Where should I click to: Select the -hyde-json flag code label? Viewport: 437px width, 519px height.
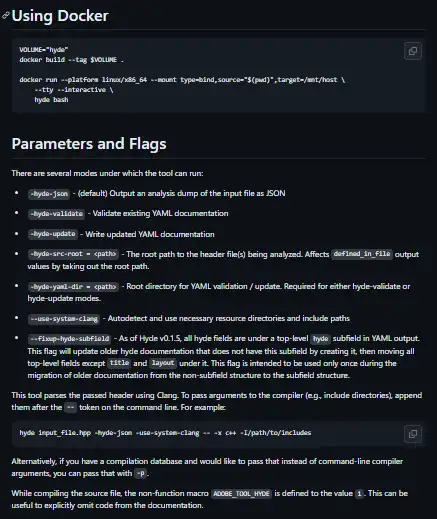(49, 194)
